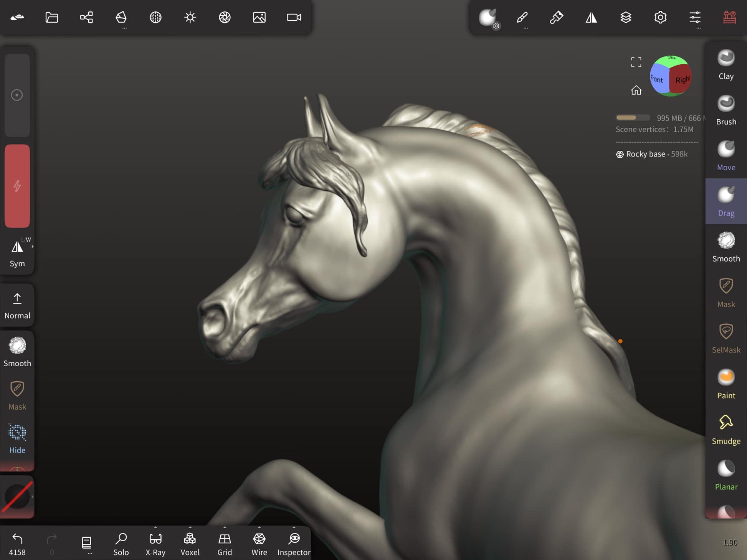Image resolution: width=747 pixels, height=560 pixels.
Task: Open the camera settings panel
Action: [294, 17]
